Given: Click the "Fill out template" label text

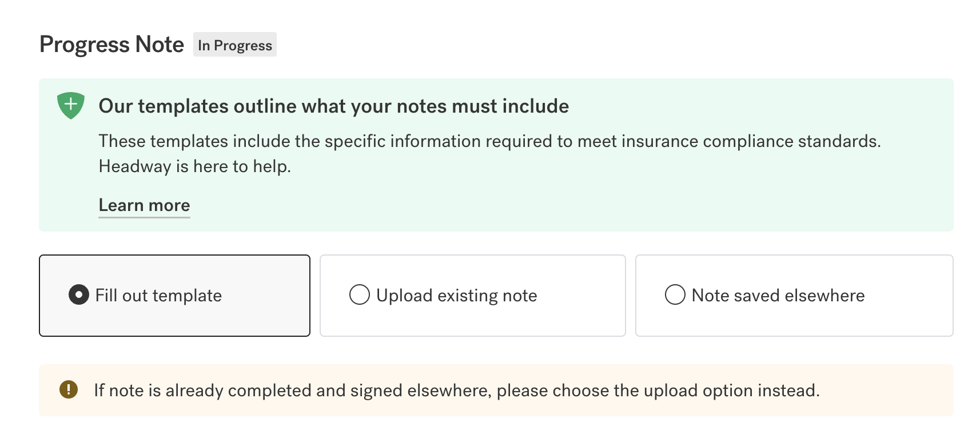Looking at the screenshot, I should [158, 296].
